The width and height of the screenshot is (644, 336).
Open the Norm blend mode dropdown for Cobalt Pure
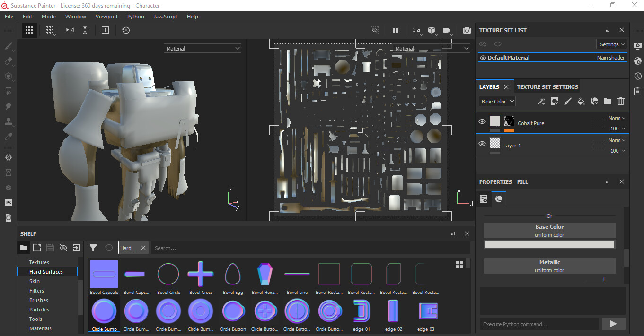[x=616, y=118]
